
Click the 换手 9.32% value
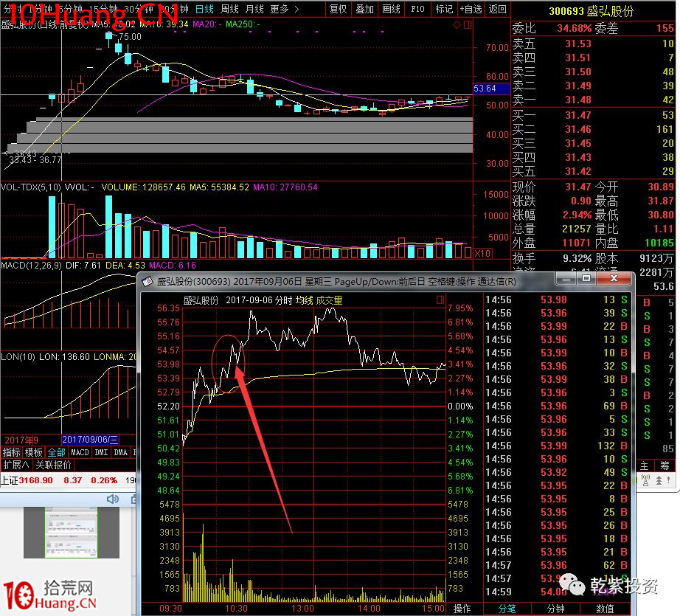(x=577, y=258)
